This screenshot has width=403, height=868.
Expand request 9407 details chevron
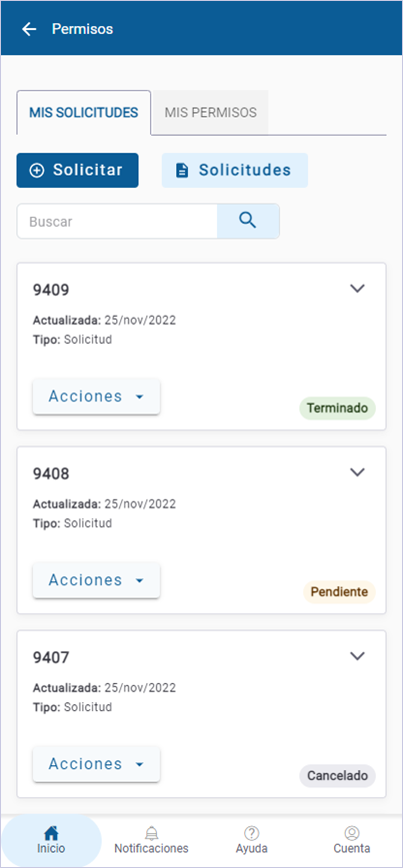[358, 656]
